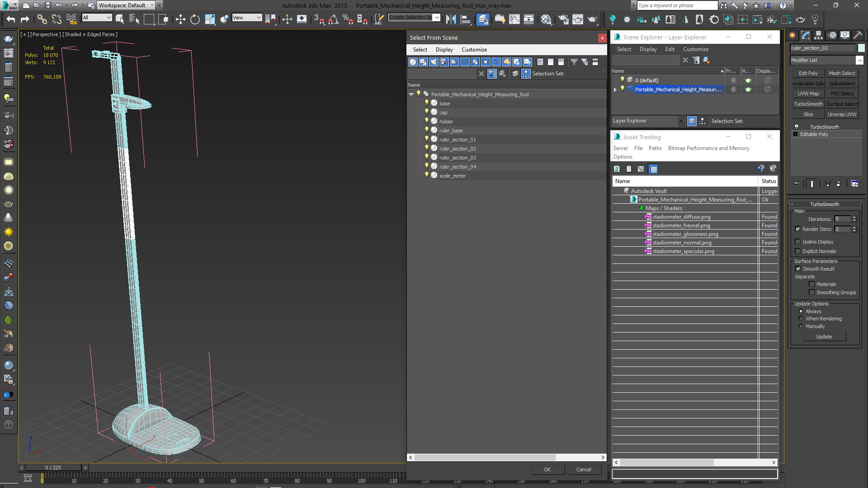Choose the Select and Rotate tool
The height and width of the screenshot is (488, 868).
click(x=195, y=19)
